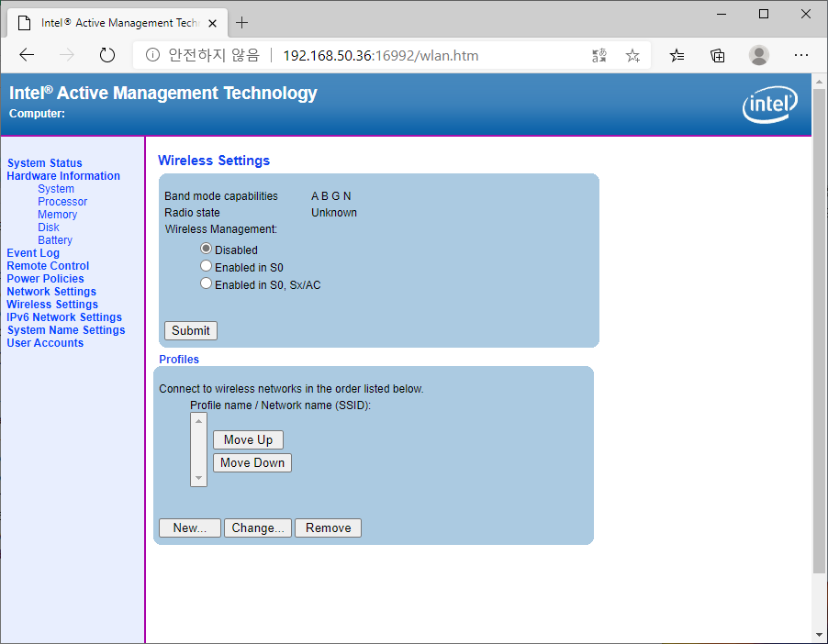Open the user profile avatar
828x644 pixels.
pyautogui.click(x=759, y=55)
